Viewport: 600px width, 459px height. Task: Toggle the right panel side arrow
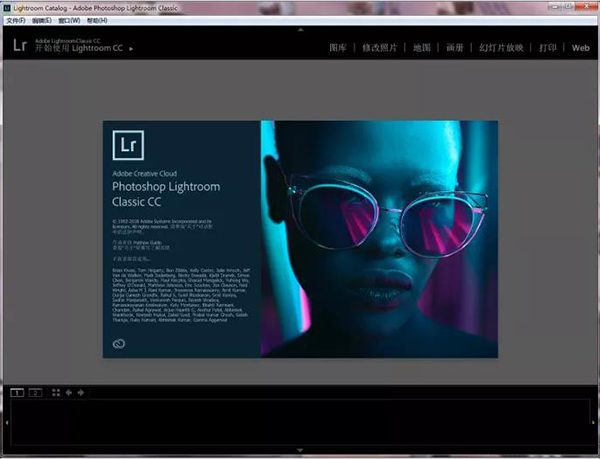593,423
